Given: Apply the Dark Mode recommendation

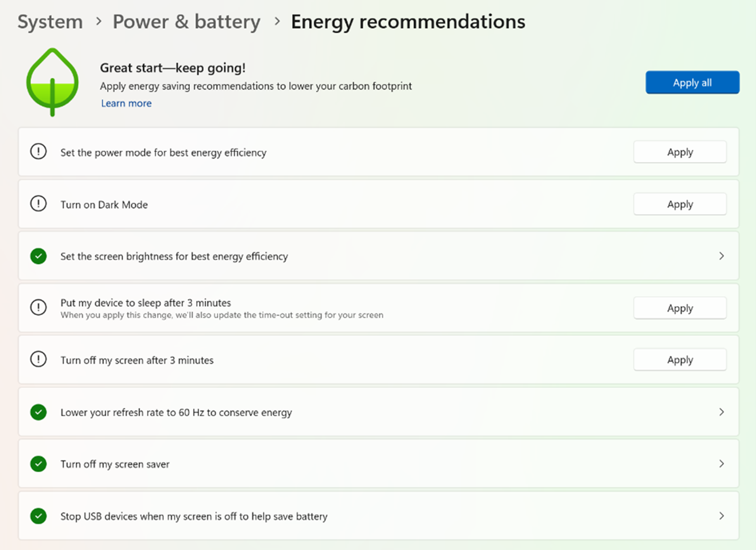Looking at the screenshot, I should point(680,204).
